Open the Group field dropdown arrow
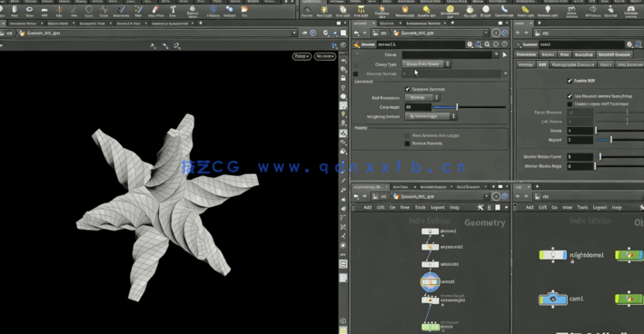This screenshot has height=334, width=644. (x=496, y=54)
